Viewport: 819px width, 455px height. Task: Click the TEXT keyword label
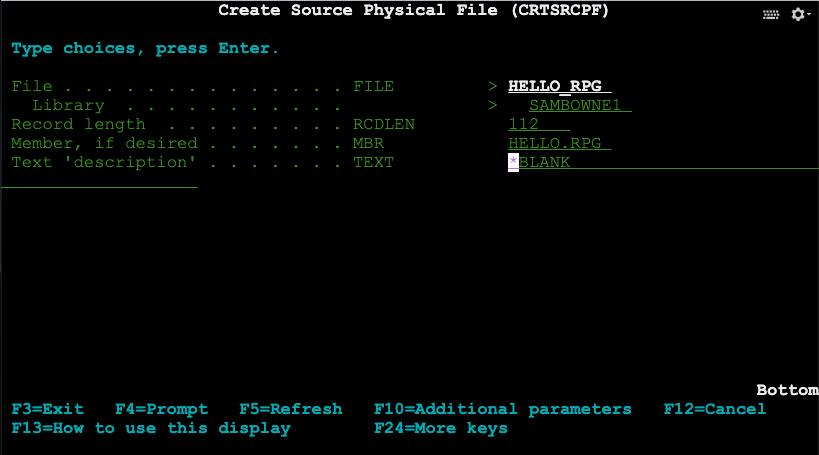pyautogui.click(x=373, y=162)
